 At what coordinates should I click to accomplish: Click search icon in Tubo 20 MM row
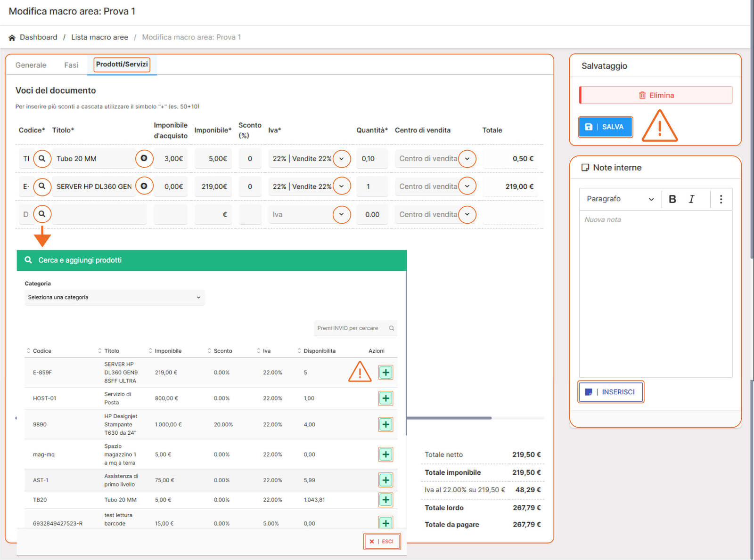click(x=42, y=159)
